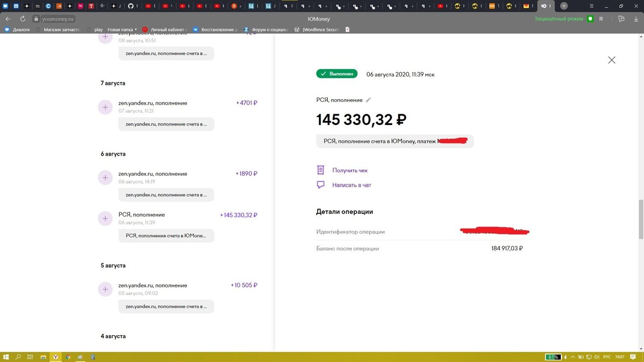The width and height of the screenshot is (644, 362).
Task: Click the 7 августа date header
Action: tap(113, 83)
